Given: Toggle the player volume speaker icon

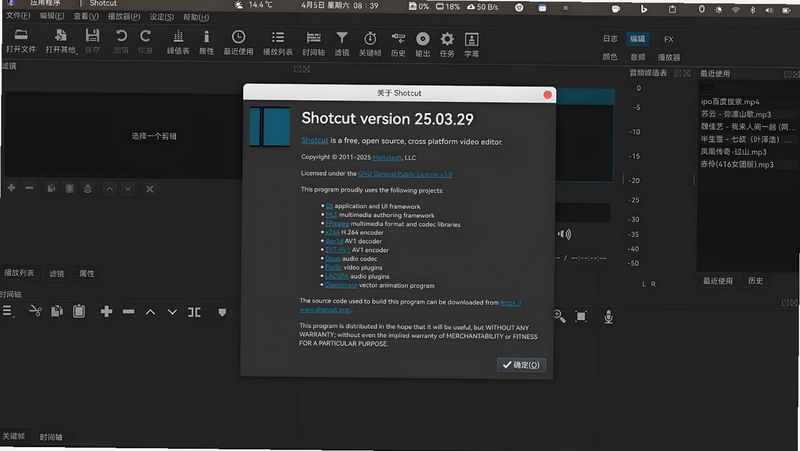Looking at the screenshot, I should pyautogui.click(x=564, y=234).
